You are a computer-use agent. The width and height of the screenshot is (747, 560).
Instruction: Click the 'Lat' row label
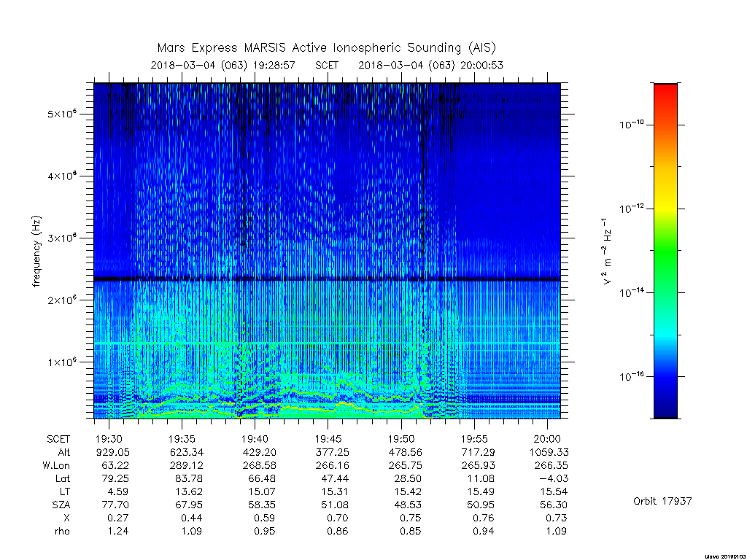point(63,478)
